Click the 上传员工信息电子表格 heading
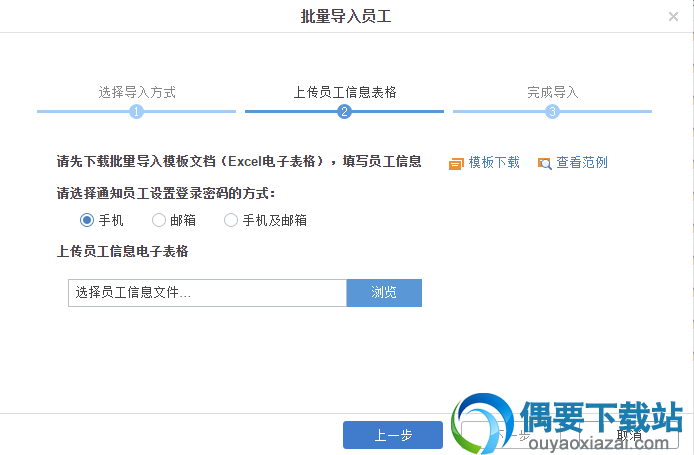The width and height of the screenshot is (694, 455). (x=123, y=251)
